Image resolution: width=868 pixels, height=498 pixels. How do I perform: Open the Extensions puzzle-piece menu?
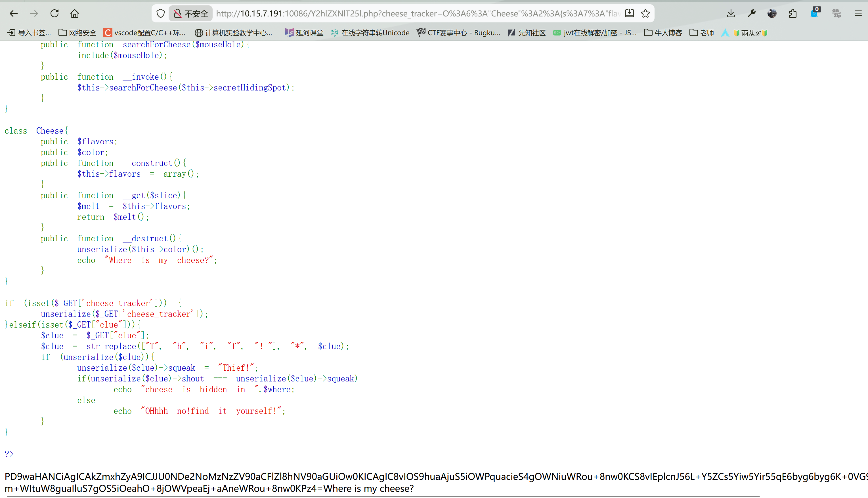[x=793, y=14]
